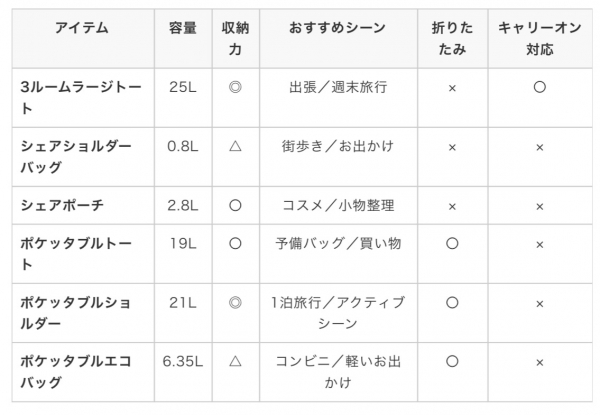The width and height of the screenshot is (600, 415).
Task: Click the 収納力 column header
Action: pos(235,39)
